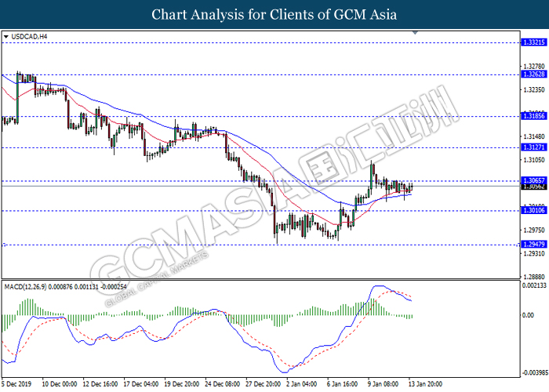Click the 0.002133 MACD scale value

tap(534, 286)
